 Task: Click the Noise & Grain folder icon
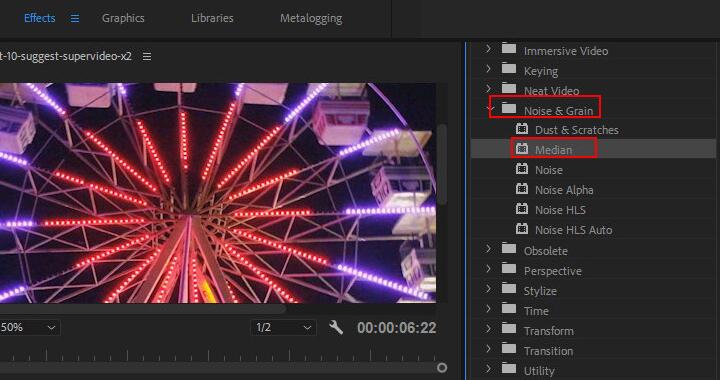tap(509, 109)
